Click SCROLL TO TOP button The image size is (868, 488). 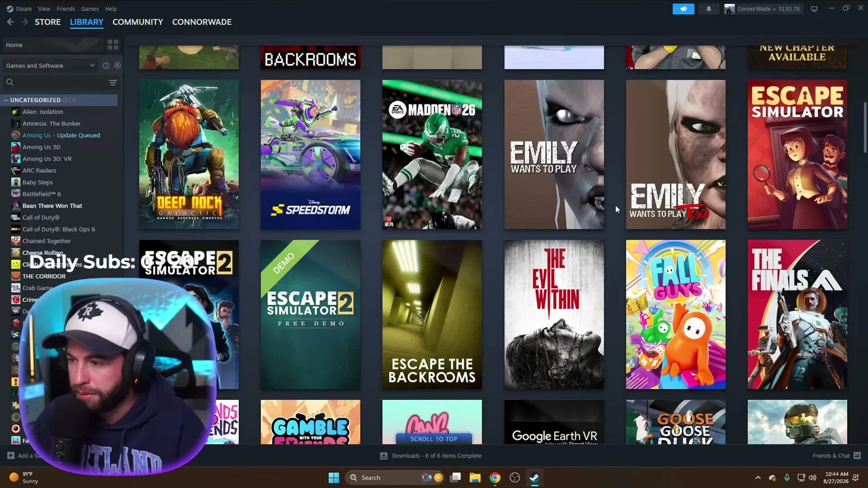(x=433, y=439)
